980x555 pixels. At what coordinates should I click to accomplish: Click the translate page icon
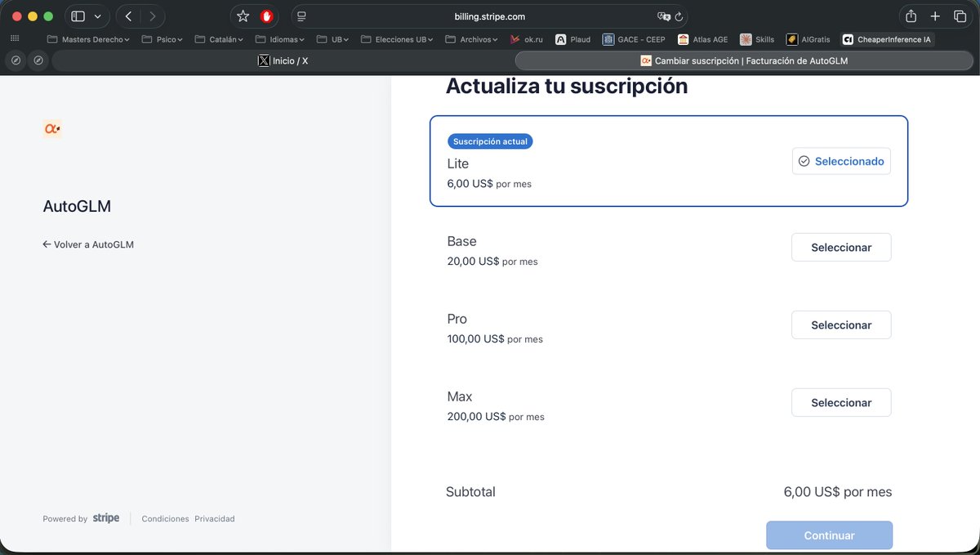point(663,16)
